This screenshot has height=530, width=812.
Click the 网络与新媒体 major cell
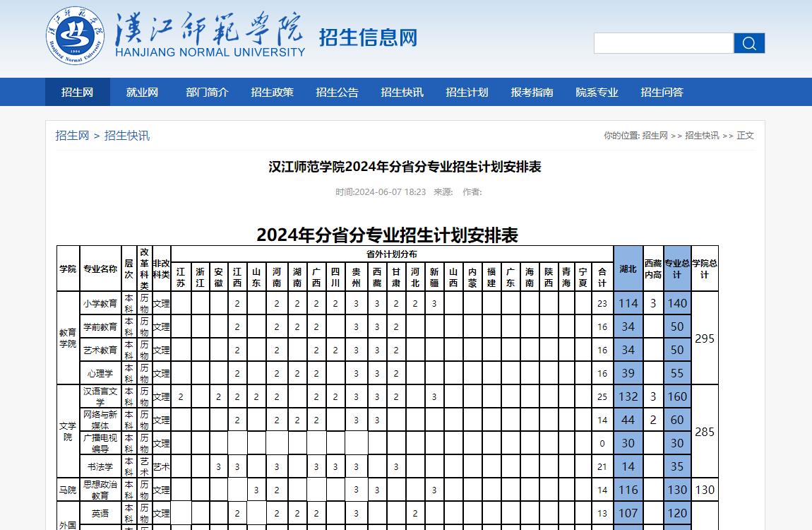point(100,420)
